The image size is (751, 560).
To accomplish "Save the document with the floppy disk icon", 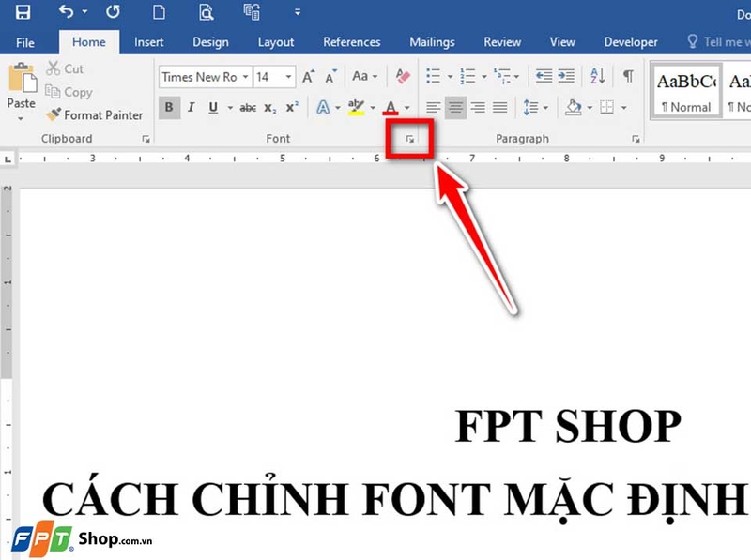I will (23, 11).
